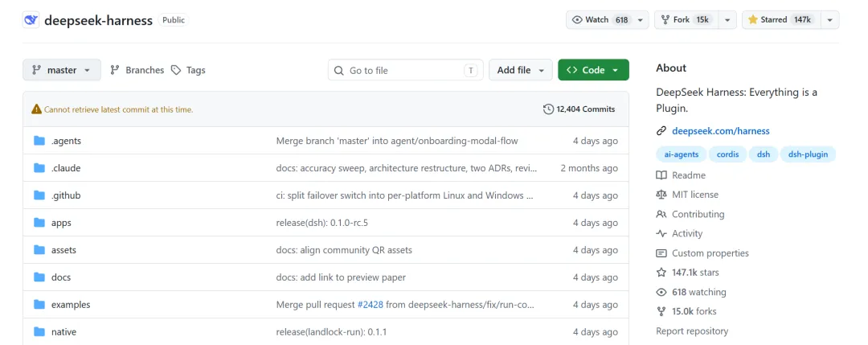Open commit 'release(dsh): 0.1.0-rc.5'
The height and width of the screenshot is (345, 868).
(322, 223)
